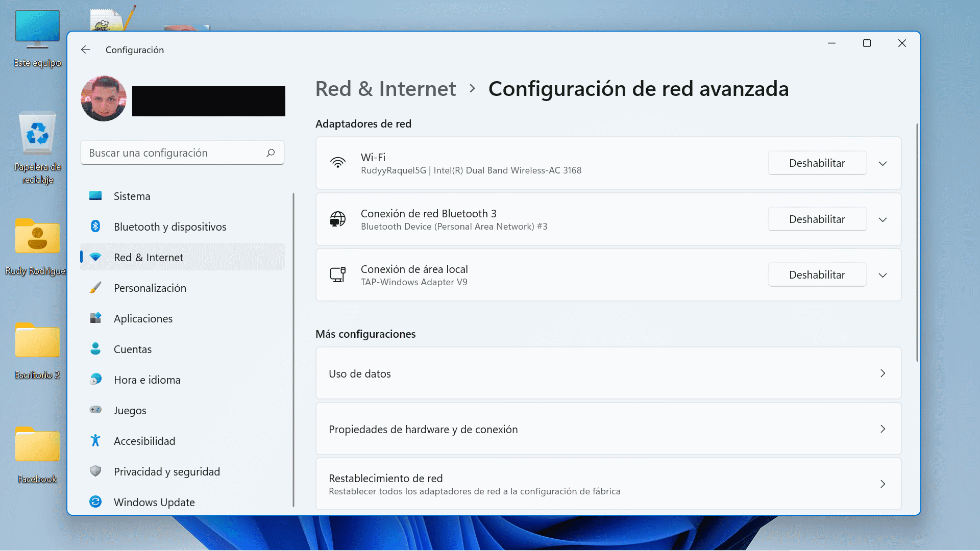The height and width of the screenshot is (551, 980).
Task: Select the Rudy Rodriguez user folder
Action: tap(37, 247)
